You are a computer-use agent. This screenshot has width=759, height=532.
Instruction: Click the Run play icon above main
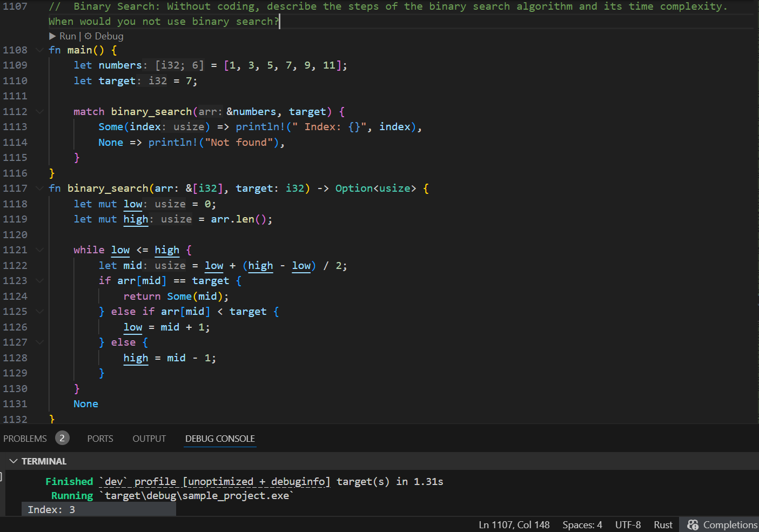52,36
